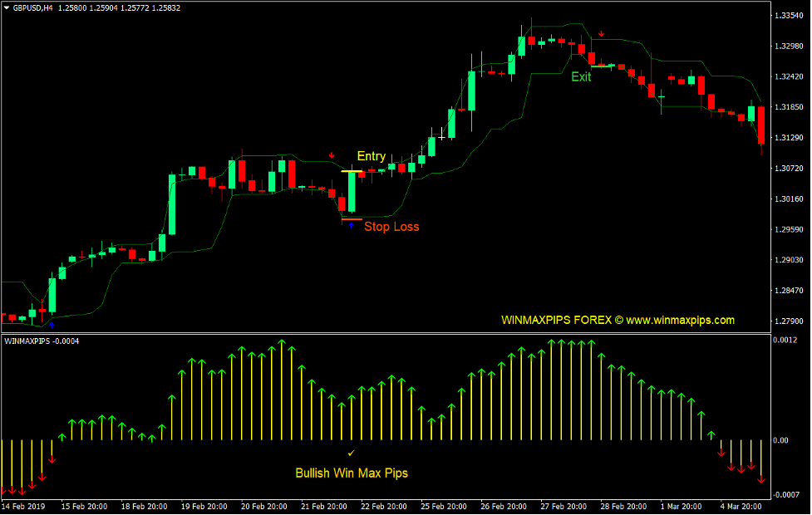Click the 27 Feb 20:00 axis label
This screenshot has height=515, width=812.
(563, 506)
